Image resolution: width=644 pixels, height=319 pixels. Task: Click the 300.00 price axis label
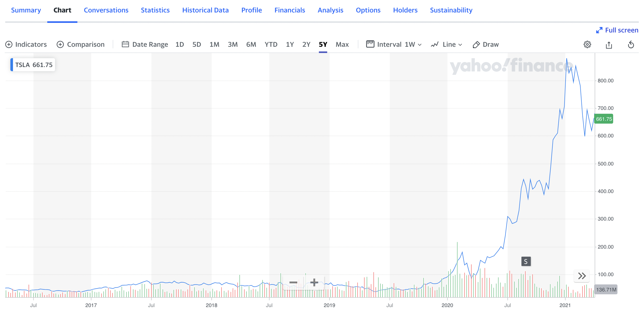[x=606, y=219]
